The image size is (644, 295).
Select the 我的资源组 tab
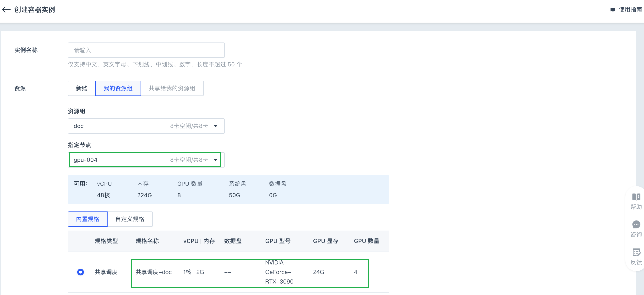click(118, 88)
